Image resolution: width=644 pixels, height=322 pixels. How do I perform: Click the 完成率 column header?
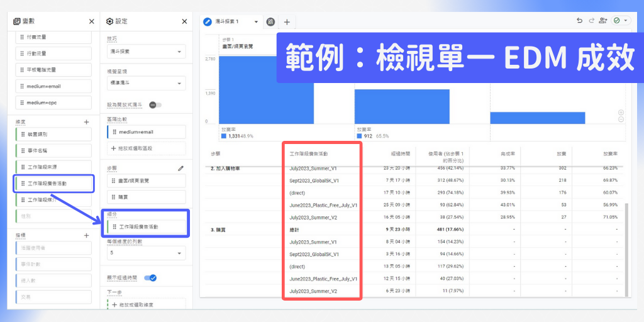(508, 153)
